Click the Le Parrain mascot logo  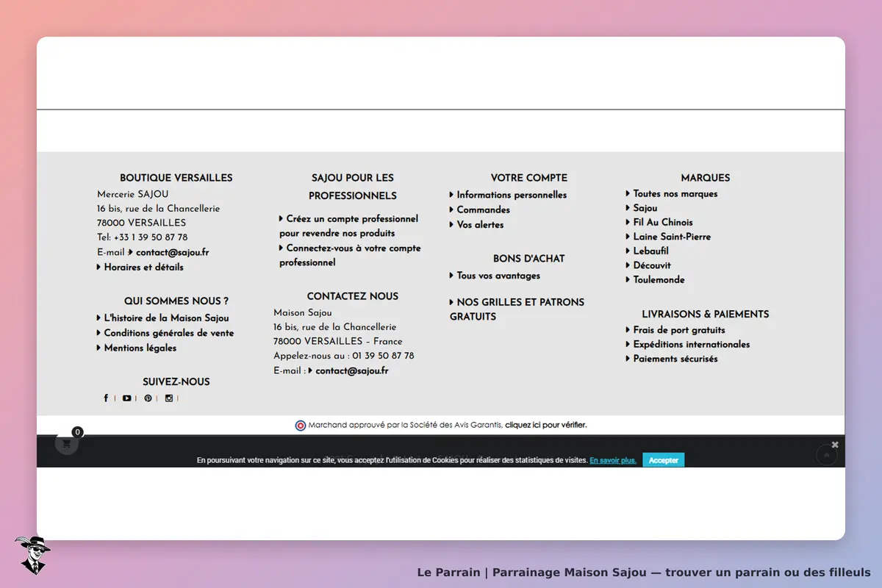(32, 555)
